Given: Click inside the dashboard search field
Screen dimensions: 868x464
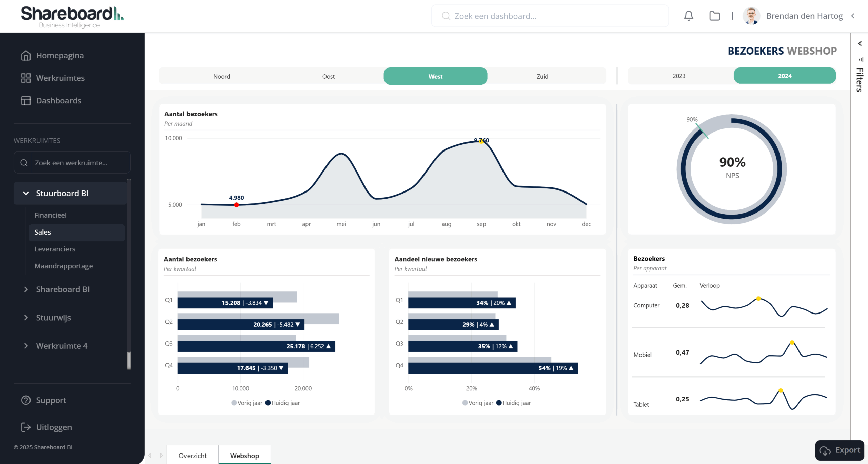Looking at the screenshot, I should pos(549,16).
